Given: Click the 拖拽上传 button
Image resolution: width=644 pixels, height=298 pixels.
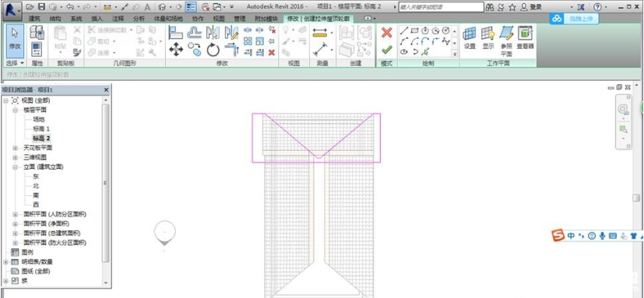Looking at the screenshot, I should coord(575,19).
